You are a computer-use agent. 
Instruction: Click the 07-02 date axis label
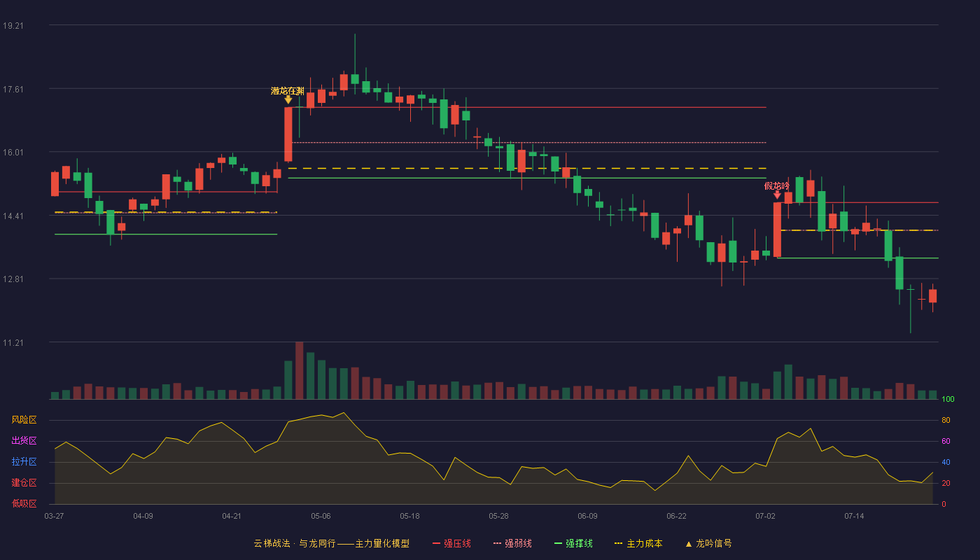(x=765, y=516)
